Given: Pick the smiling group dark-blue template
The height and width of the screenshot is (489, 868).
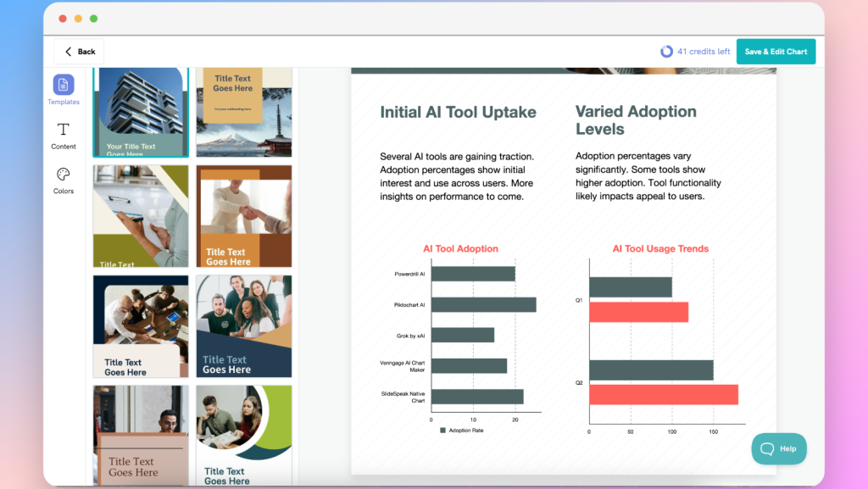Looking at the screenshot, I should point(244,326).
